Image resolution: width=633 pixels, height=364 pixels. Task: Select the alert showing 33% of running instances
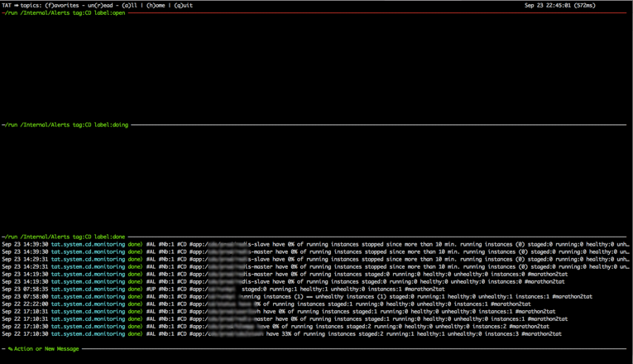coord(282,334)
